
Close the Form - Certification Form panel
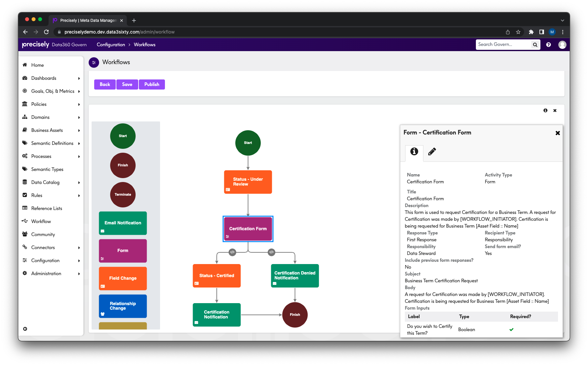557,133
